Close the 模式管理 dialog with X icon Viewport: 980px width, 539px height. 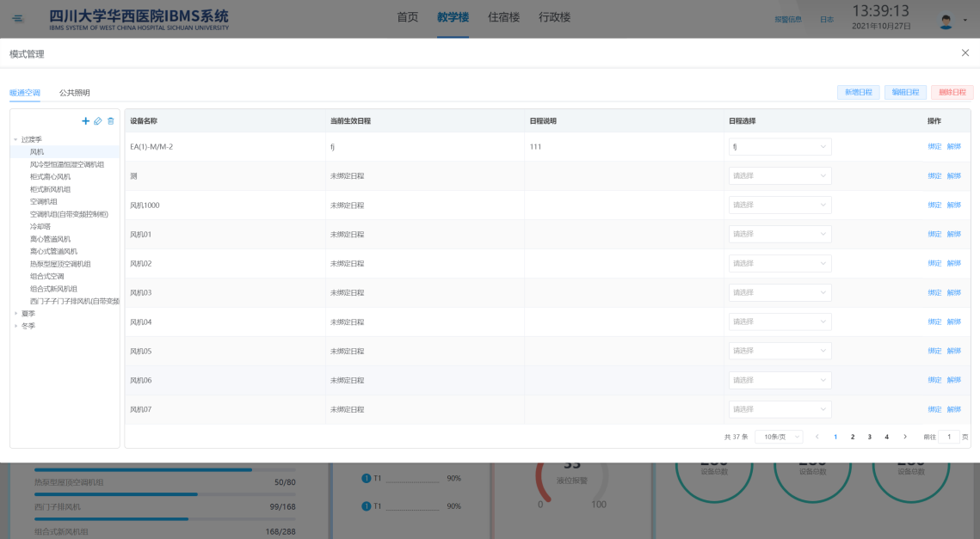[x=965, y=53]
